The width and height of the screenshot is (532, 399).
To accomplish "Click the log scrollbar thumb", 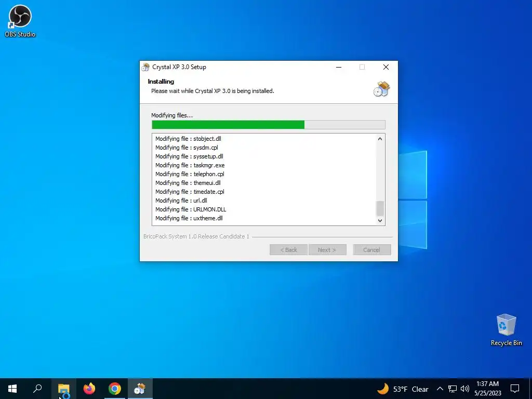I will (x=380, y=208).
